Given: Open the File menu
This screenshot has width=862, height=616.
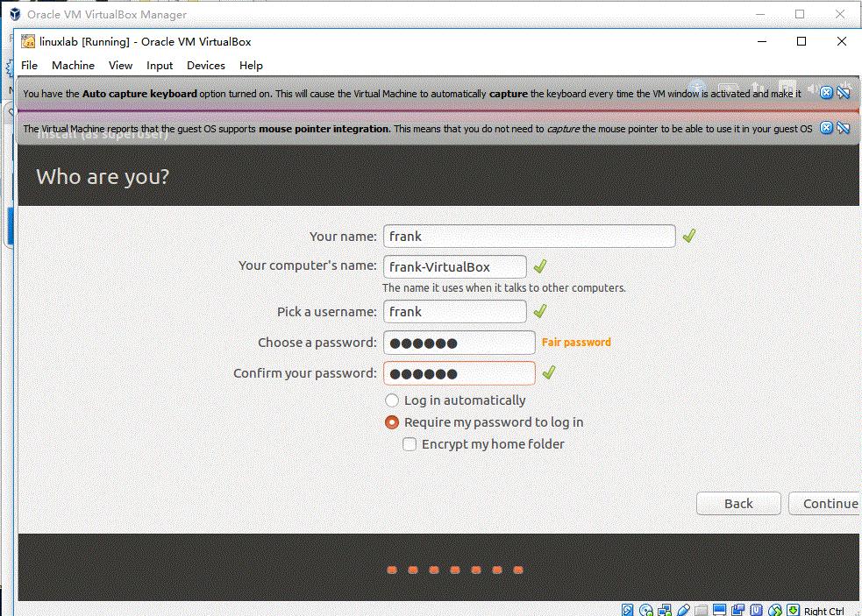Looking at the screenshot, I should 29,66.
